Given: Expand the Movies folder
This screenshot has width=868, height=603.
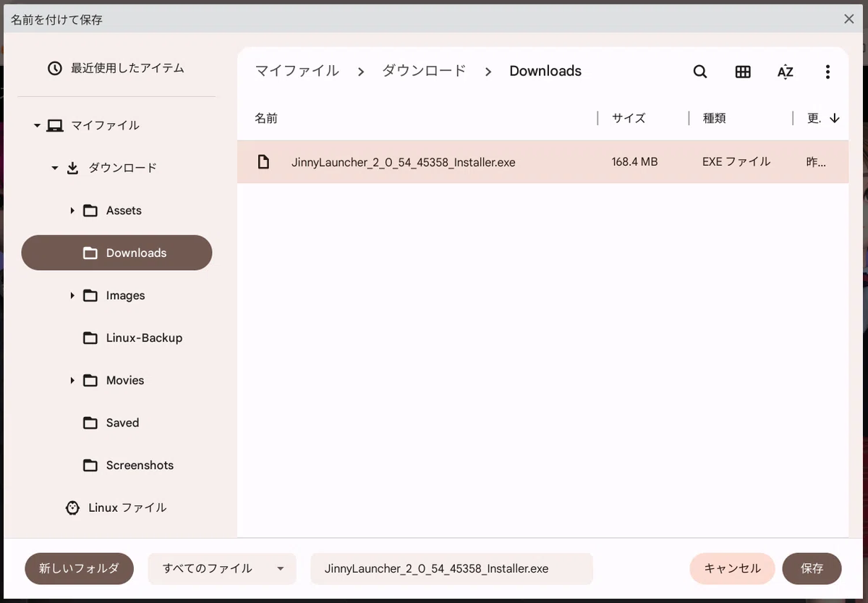Looking at the screenshot, I should [72, 380].
